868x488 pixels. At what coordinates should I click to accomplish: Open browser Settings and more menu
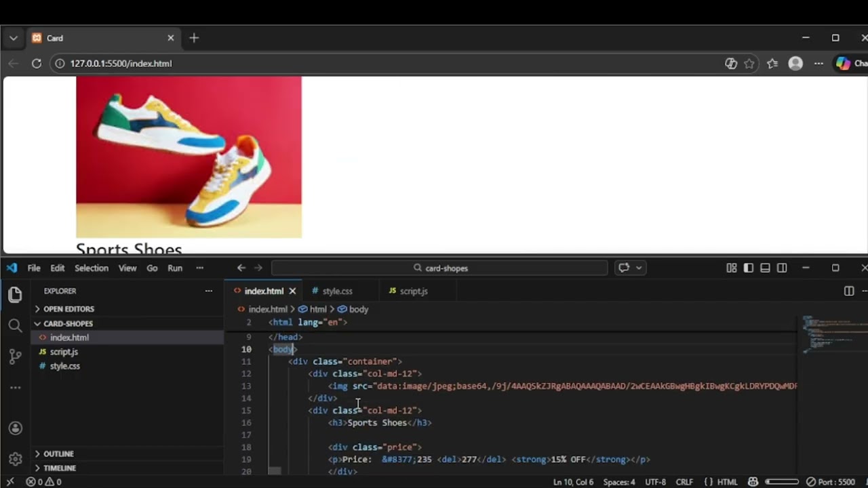click(x=818, y=63)
